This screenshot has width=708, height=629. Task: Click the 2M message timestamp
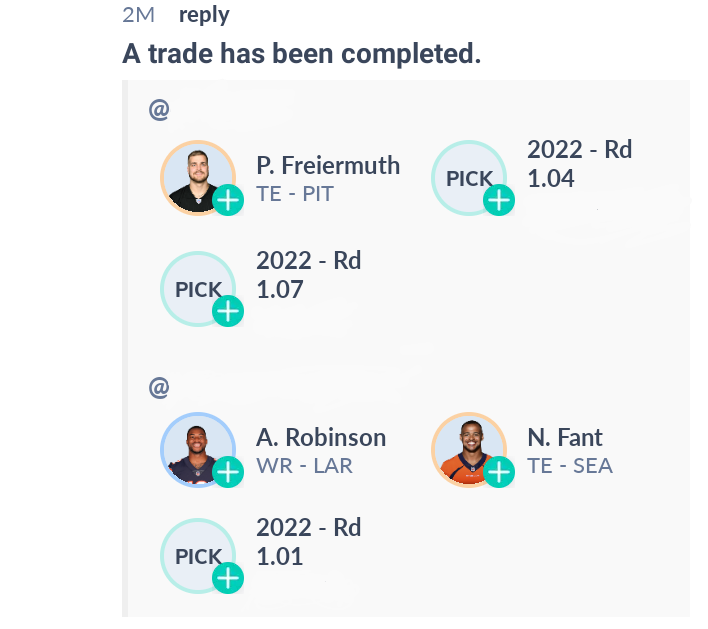(139, 15)
